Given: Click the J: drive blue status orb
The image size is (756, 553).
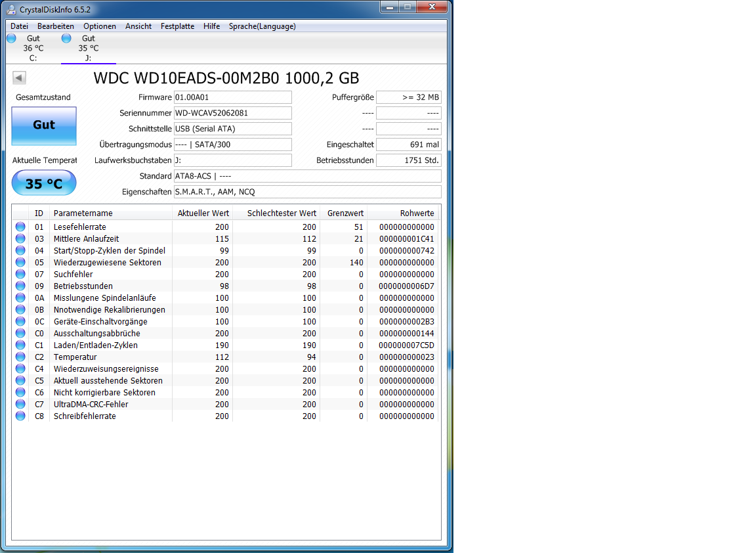Looking at the screenshot, I should click(x=66, y=38).
